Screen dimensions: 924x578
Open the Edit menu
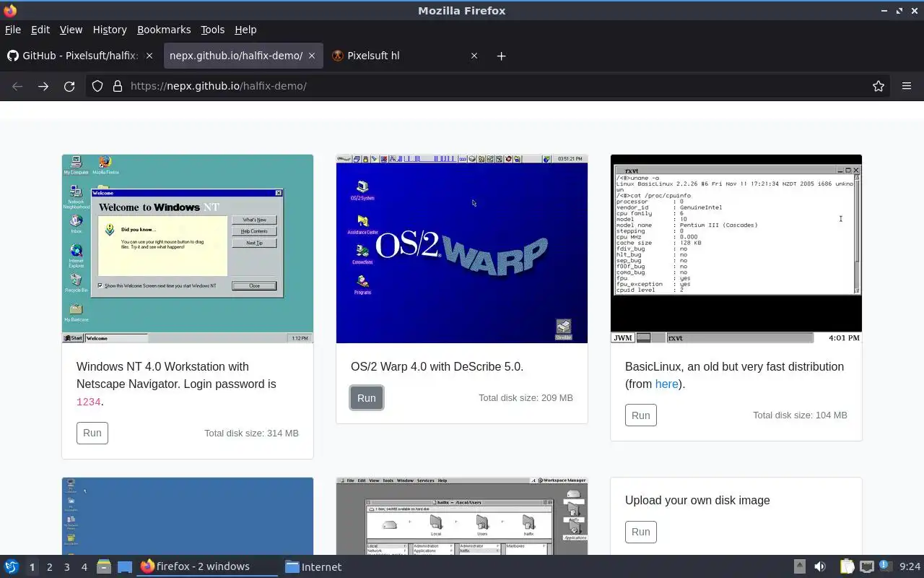coord(40,30)
